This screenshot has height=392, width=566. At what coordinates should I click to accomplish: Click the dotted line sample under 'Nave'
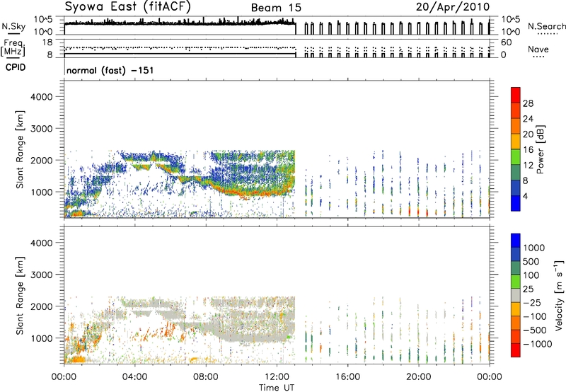pos(538,57)
